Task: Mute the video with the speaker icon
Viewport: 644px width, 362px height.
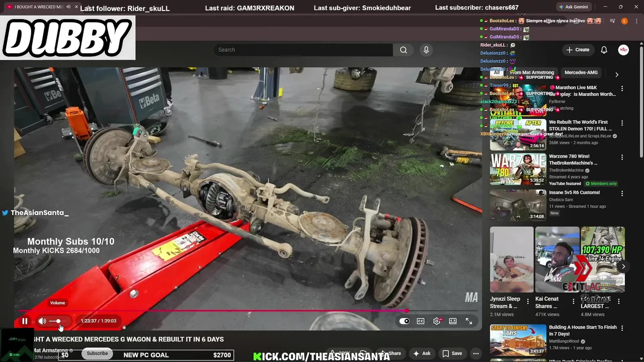Action: pyautogui.click(x=42, y=321)
